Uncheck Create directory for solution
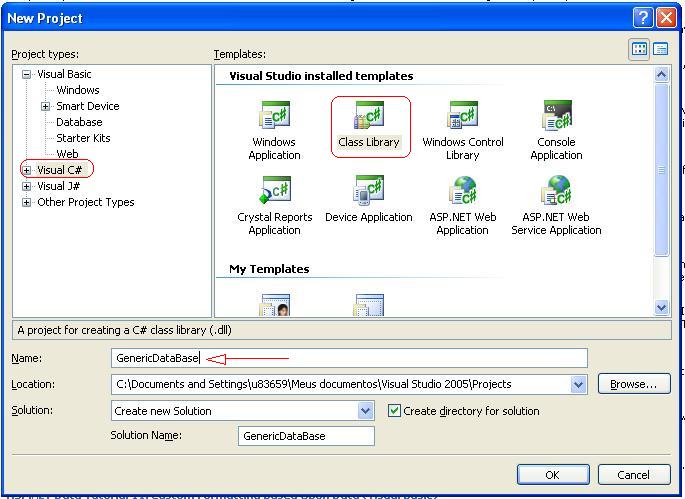The image size is (685, 499). 394,411
